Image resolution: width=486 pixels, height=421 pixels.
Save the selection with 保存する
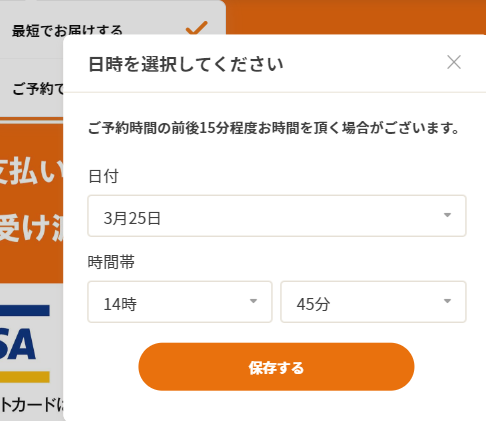pos(276,367)
